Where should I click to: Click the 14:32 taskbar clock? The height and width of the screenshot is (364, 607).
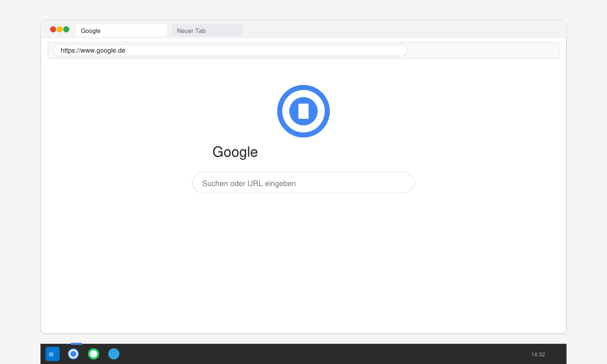pos(538,354)
